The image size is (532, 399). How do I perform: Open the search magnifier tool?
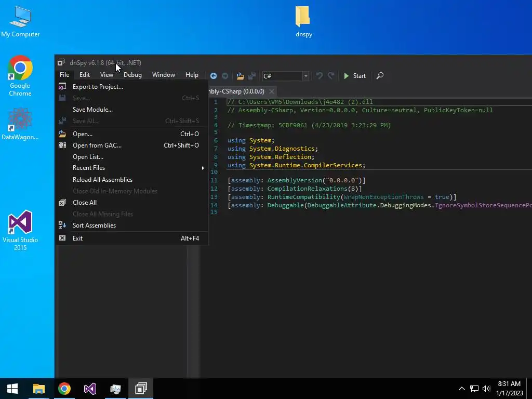(x=380, y=76)
